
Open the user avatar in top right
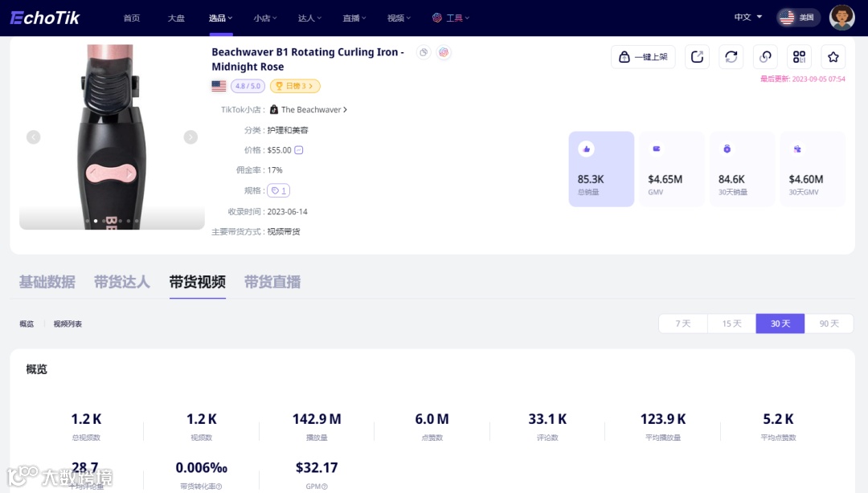[x=841, y=17]
